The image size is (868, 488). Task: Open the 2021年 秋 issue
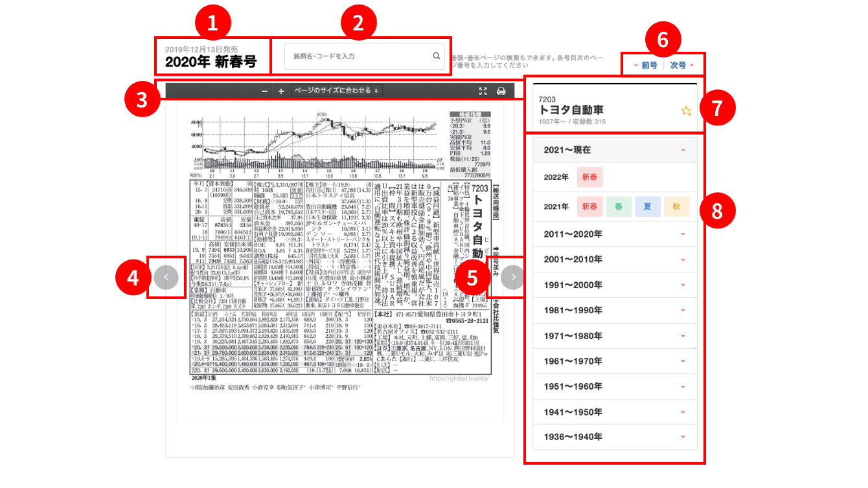pyautogui.click(x=677, y=207)
